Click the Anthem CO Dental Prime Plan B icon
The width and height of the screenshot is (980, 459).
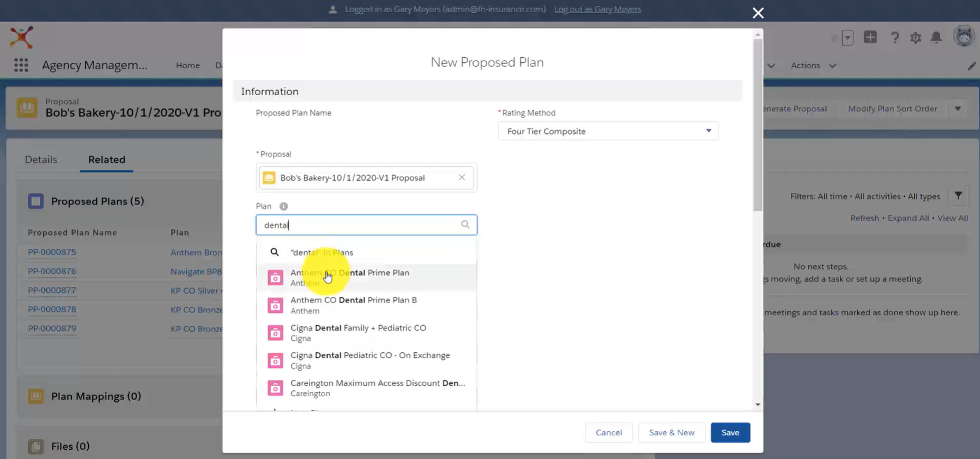tap(275, 305)
